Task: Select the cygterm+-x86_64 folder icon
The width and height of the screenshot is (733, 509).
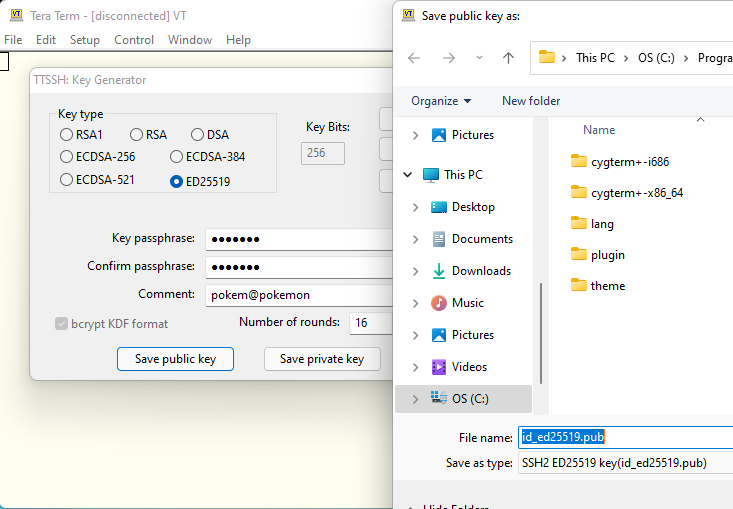Action: coord(579,192)
